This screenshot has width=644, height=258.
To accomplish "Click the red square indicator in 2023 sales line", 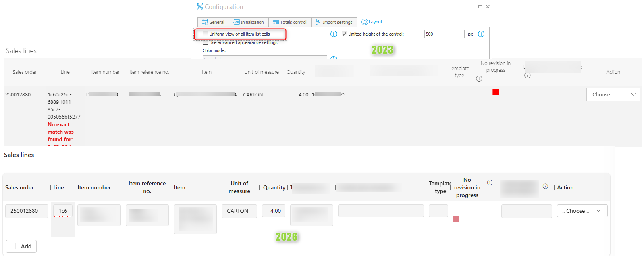I will coord(496,92).
